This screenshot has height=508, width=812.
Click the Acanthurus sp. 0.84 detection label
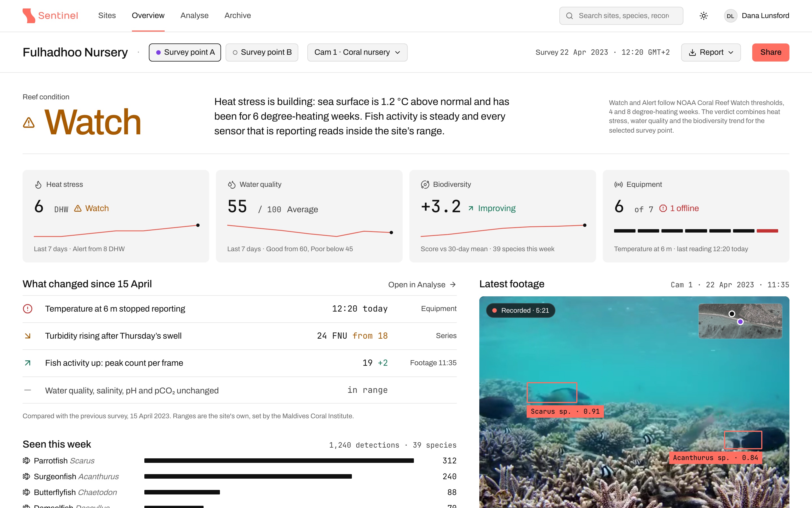point(715,457)
